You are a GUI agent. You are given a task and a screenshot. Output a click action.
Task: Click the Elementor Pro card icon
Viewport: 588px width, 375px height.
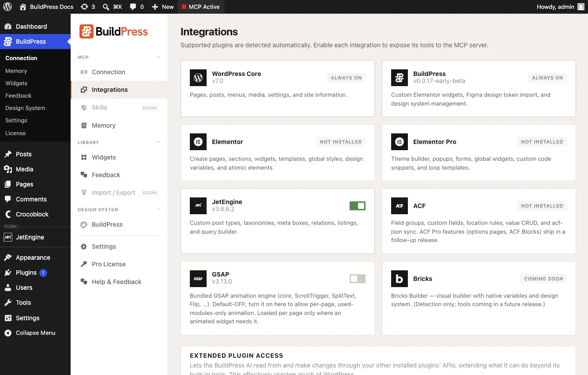click(x=400, y=142)
